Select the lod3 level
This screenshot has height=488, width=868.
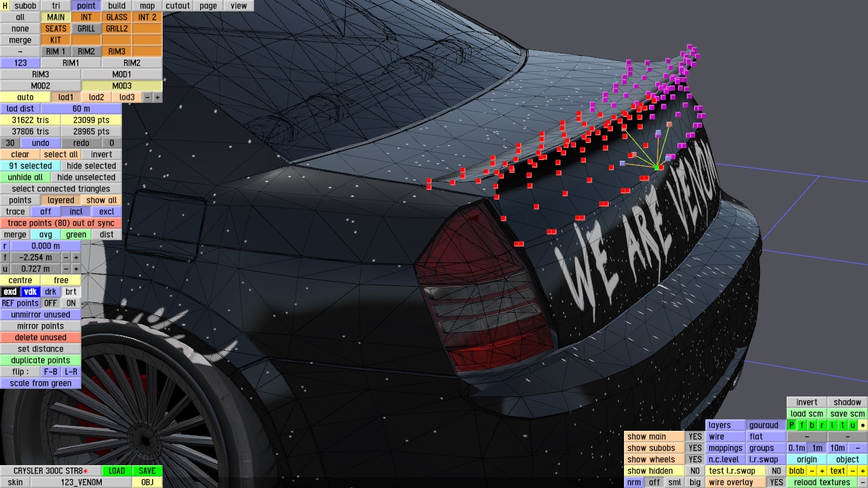click(x=127, y=97)
